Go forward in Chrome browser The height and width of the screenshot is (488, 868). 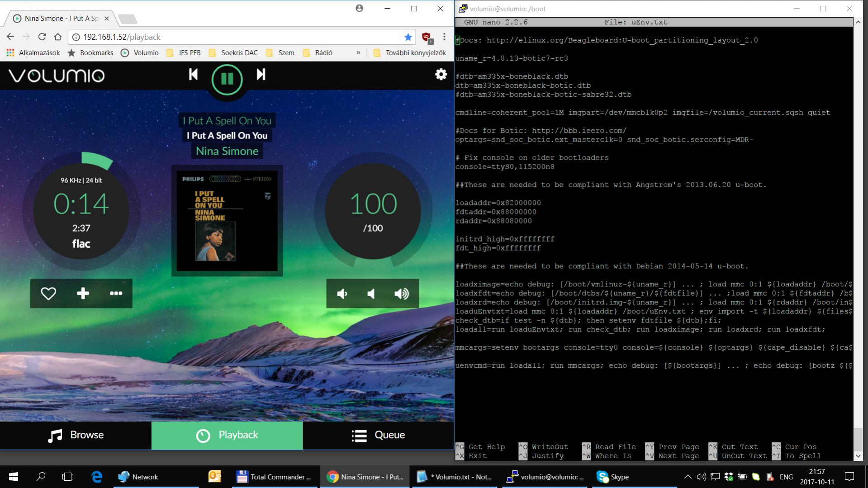(26, 37)
